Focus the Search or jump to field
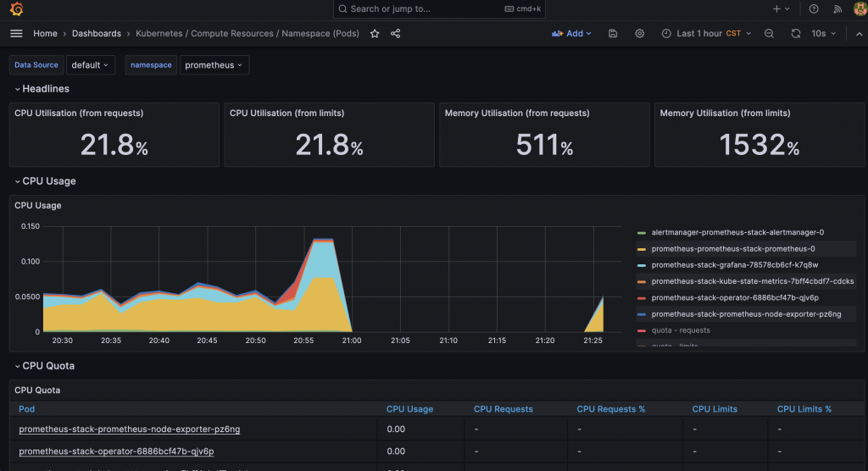The image size is (868, 471). click(440, 8)
